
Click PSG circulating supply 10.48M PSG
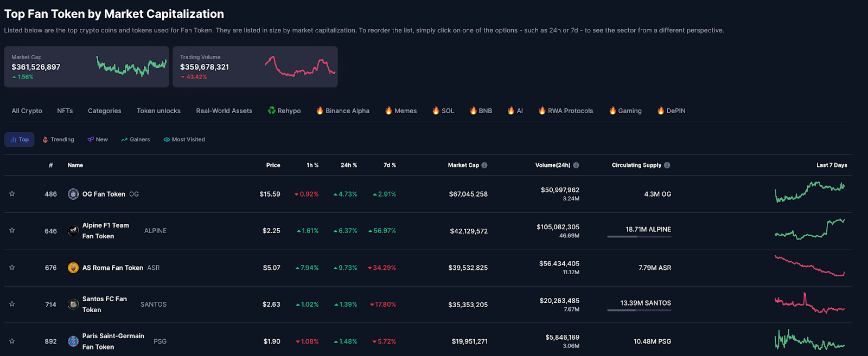tap(653, 341)
